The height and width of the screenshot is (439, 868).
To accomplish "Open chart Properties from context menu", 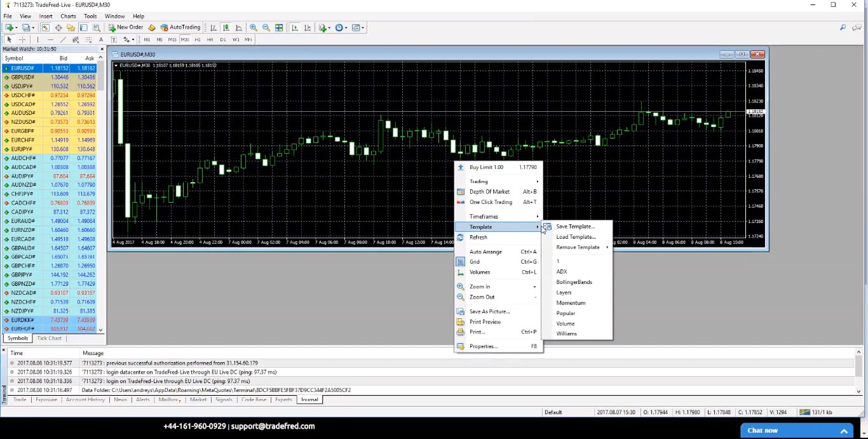I will [498, 346].
